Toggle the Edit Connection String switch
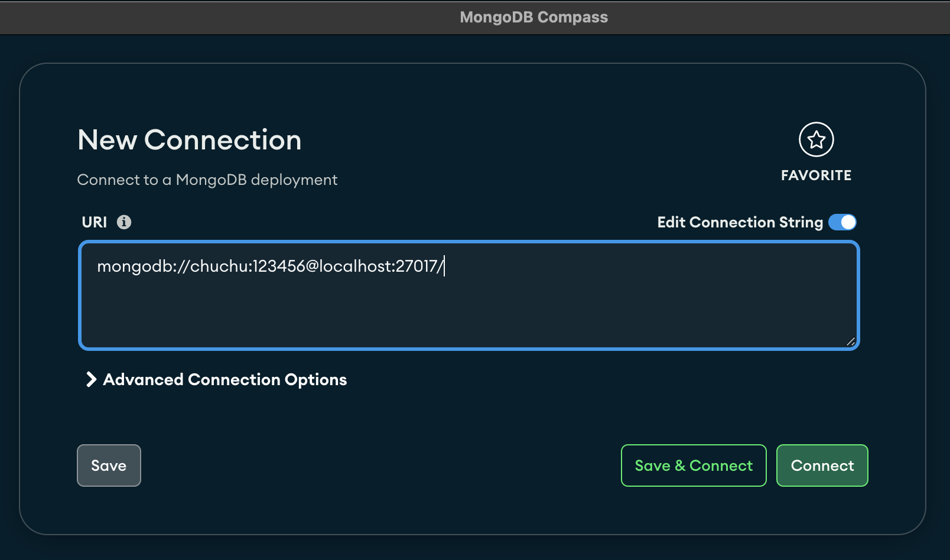This screenshot has width=950, height=560. point(842,222)
